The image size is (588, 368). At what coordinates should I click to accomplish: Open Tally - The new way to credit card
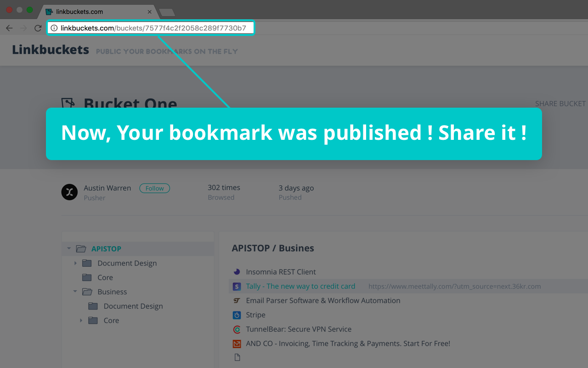pyautogui.click(x=300, y=286)
